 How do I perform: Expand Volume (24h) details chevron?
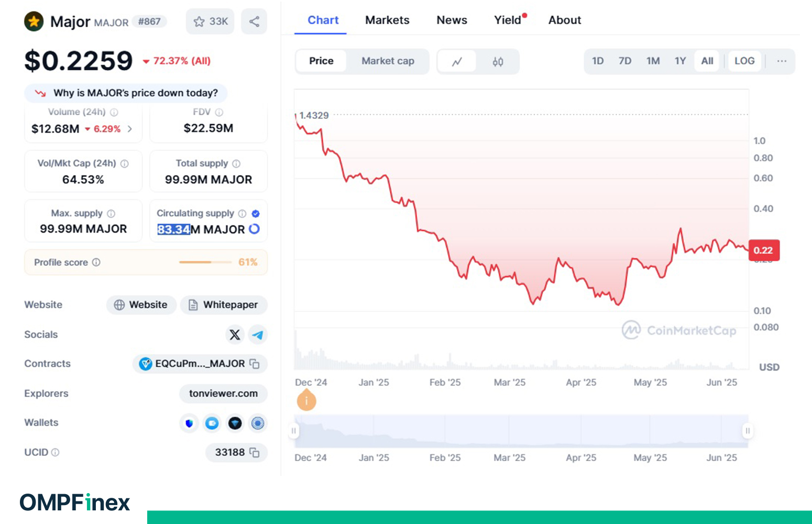[x=129, y=129]
